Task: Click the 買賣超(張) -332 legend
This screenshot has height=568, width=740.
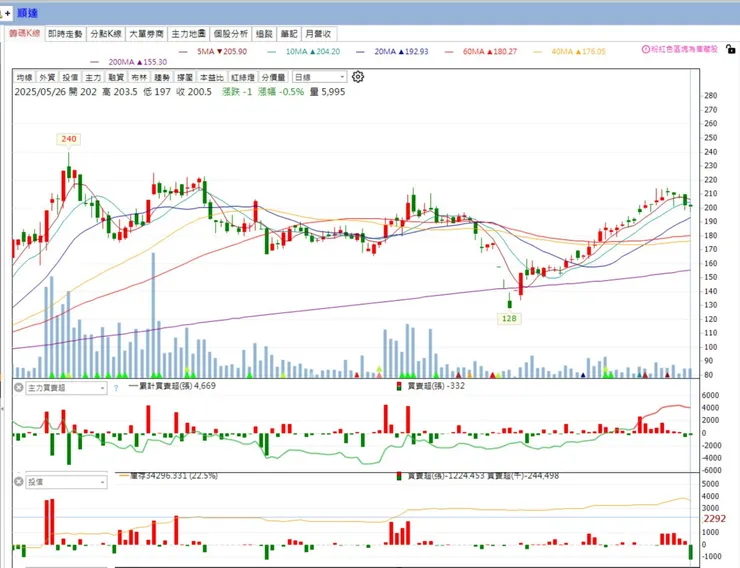Action: [x=430, y=385]
